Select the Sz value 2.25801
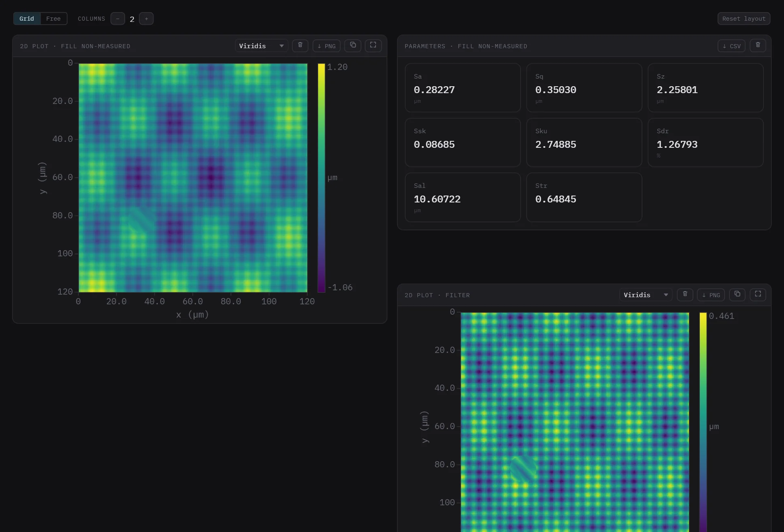Viewport: 784px width, 532px height. [x=677, y=90]
